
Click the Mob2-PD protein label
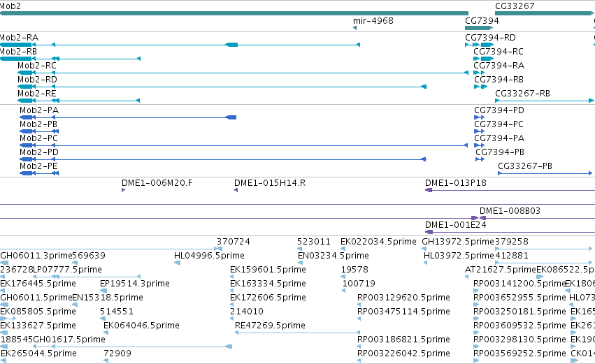click(x=39, y=152)
